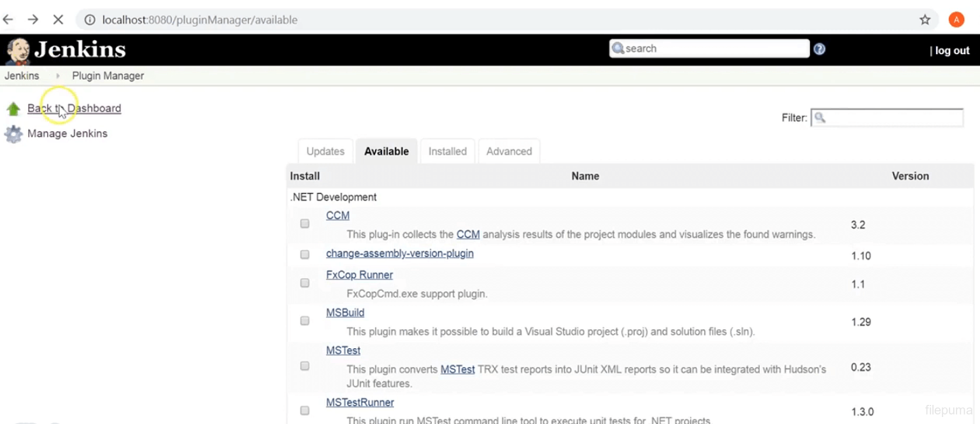Bookmark page with the star icon
Viewport: 980px width, 424px height.
(925, 20)
